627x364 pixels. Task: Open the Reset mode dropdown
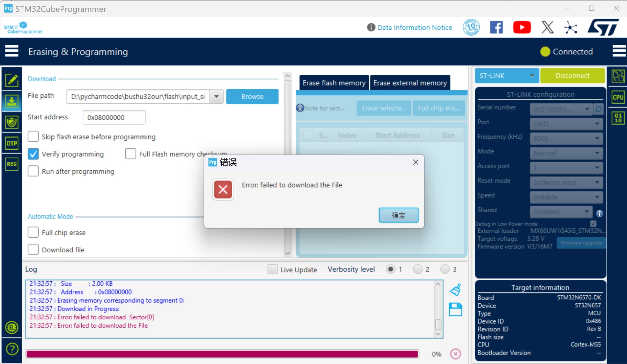pos(566,183)
